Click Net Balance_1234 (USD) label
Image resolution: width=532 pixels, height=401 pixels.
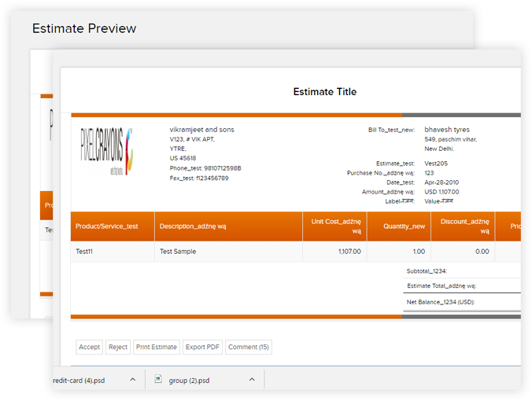[441, 302]
